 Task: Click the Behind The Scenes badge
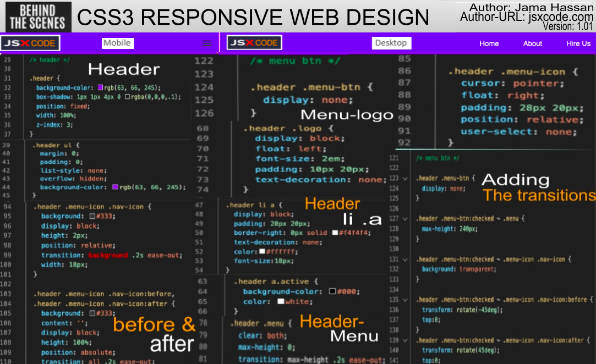(38, 16)
